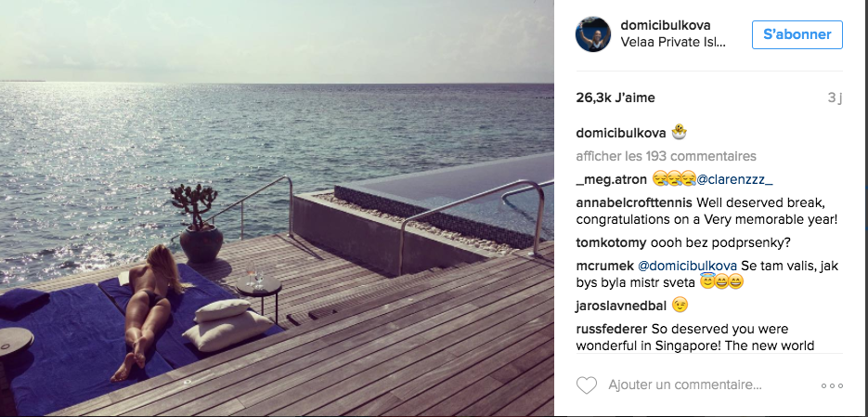Click the 26,3k J'aime likes count
Screen dimensions: 868x417
point(615,98)
